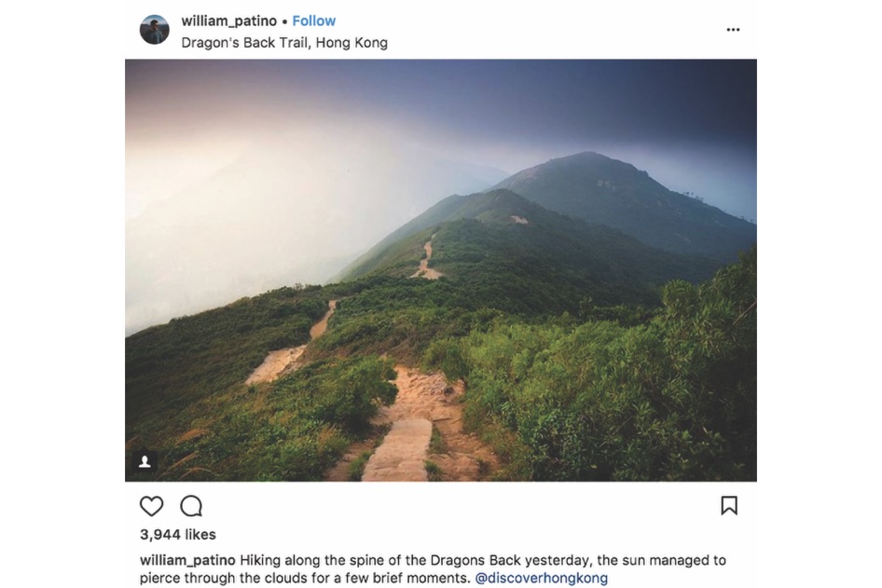Open comments via the speech bubble icon

(191, 506)
